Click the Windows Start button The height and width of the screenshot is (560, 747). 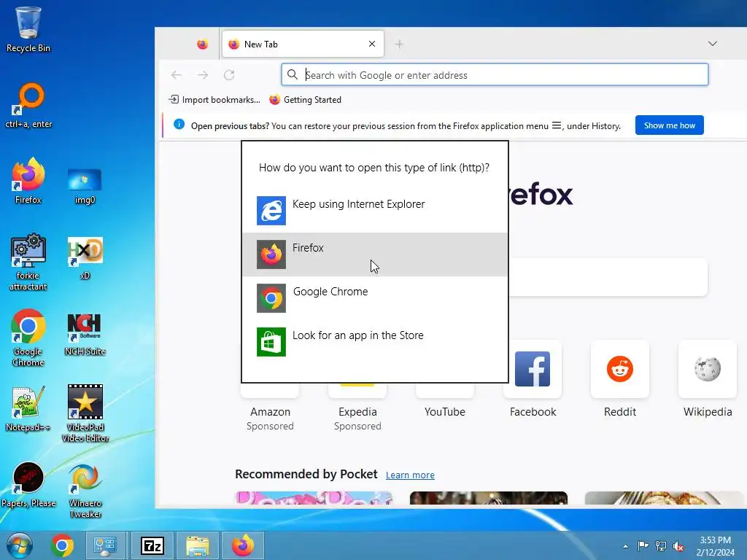pos(19,545)
